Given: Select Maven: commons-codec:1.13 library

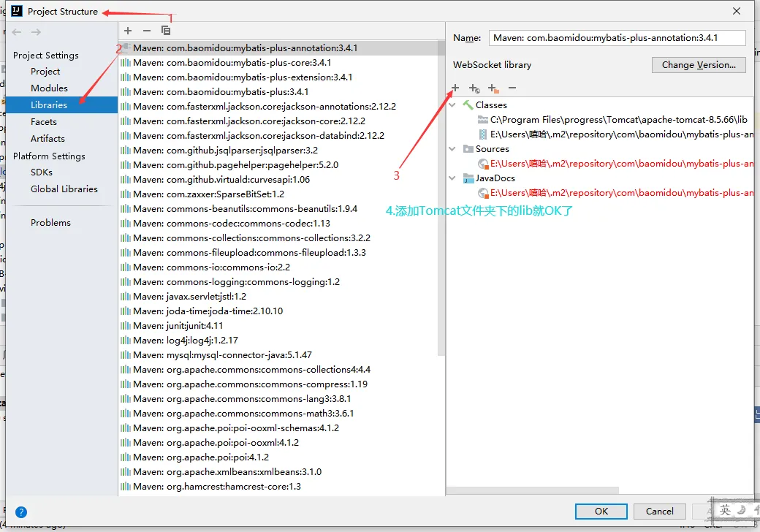Looking at the screenshot, I should point(280,224).
